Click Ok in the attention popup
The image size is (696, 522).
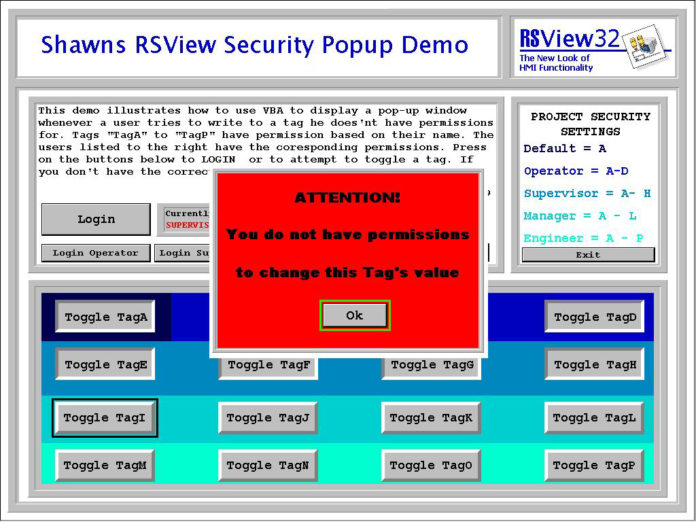(x=354, y=316)
